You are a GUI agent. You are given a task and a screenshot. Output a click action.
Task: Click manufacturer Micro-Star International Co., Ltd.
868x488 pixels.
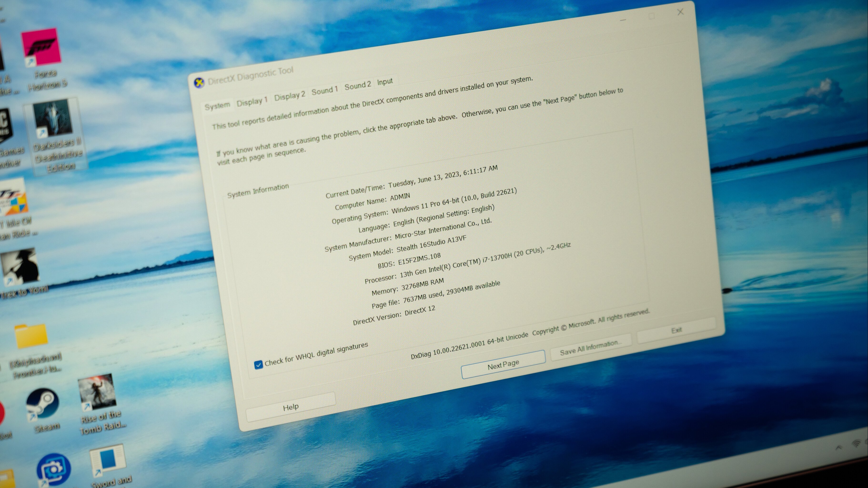(x=444, y=229)
